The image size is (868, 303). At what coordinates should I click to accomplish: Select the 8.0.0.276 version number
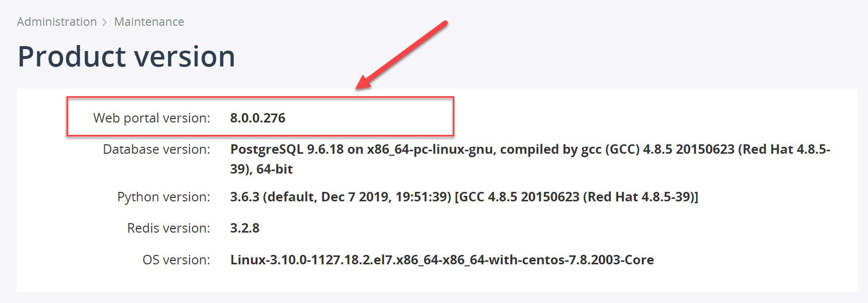point(258,118)
